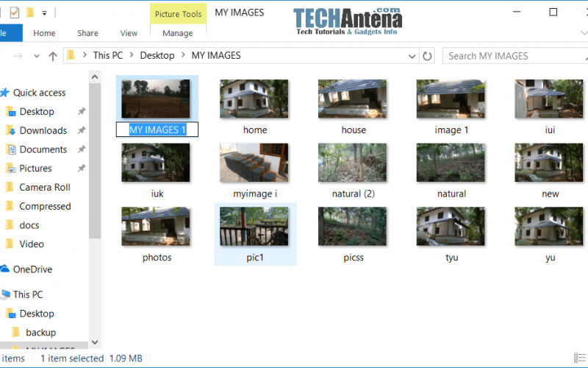Select the myimage i thumbnail
Viewport: 588px width, 368px height.
[254, 162]
